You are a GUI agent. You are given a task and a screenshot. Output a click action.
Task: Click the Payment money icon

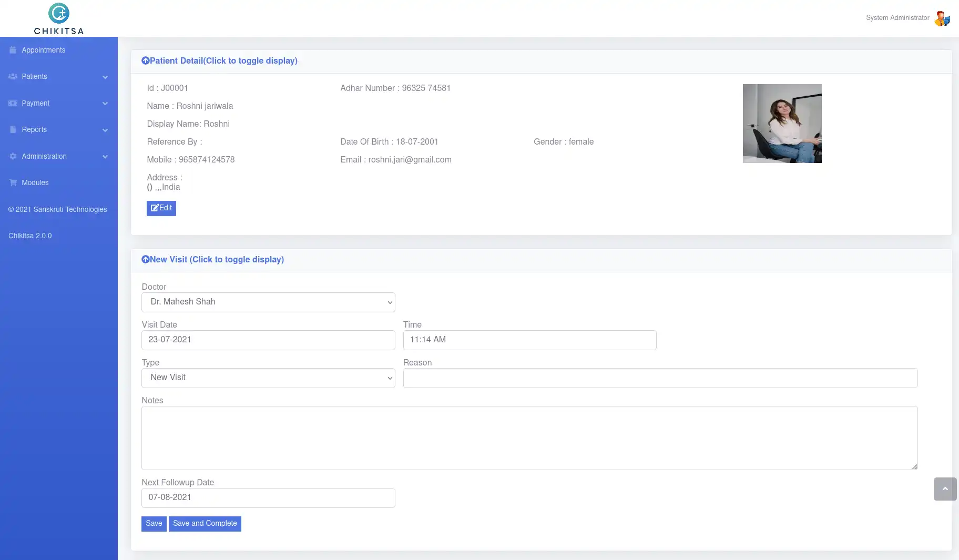point(13,104)
